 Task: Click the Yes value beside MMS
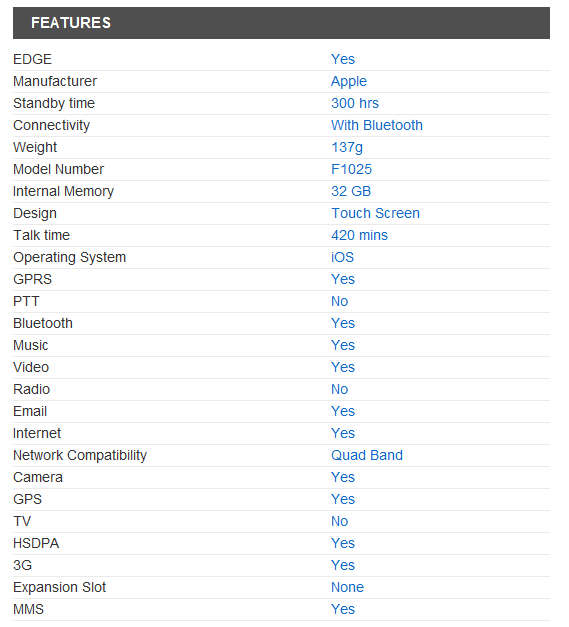tap(343, 609)
